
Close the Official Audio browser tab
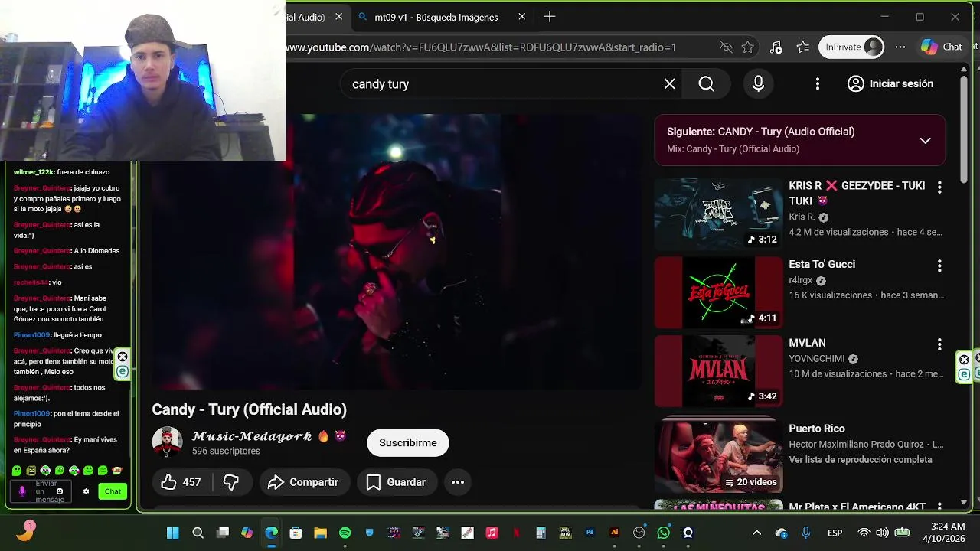(338, 17)
